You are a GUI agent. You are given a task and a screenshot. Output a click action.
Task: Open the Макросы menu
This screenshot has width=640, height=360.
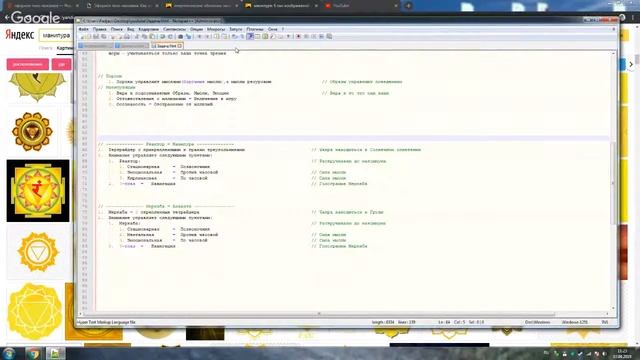216,29
